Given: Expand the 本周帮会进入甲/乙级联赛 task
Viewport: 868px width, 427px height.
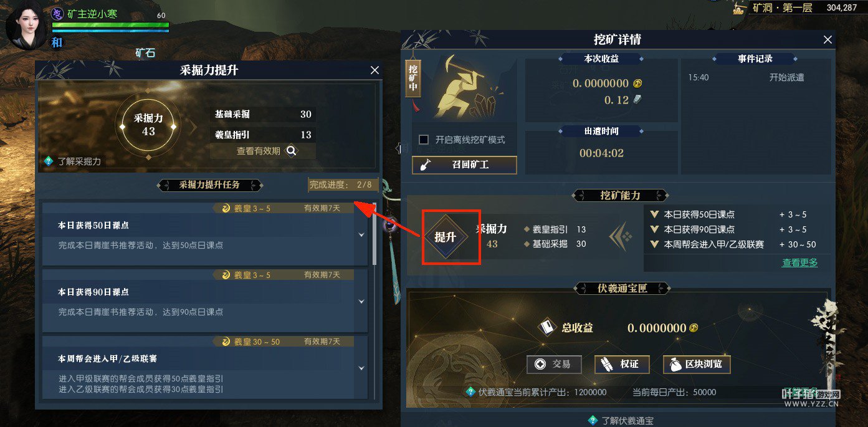Looking at the screenshot, I should [x=361, y=368].
